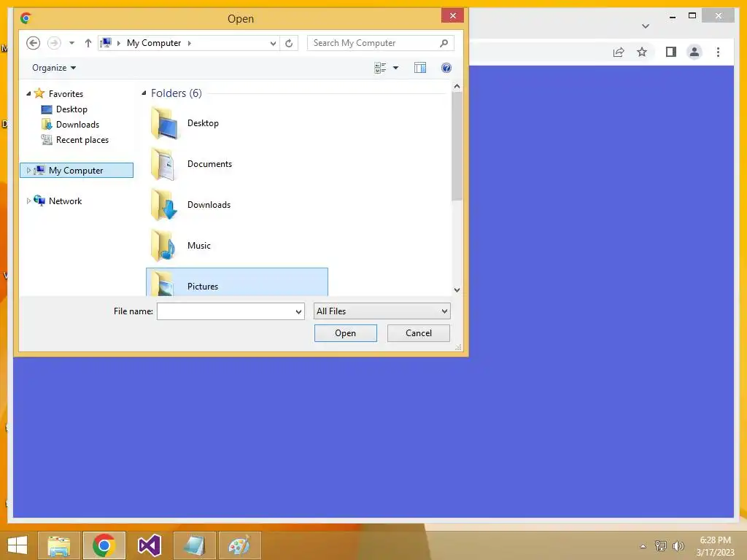Open the Organize menu

54,68
